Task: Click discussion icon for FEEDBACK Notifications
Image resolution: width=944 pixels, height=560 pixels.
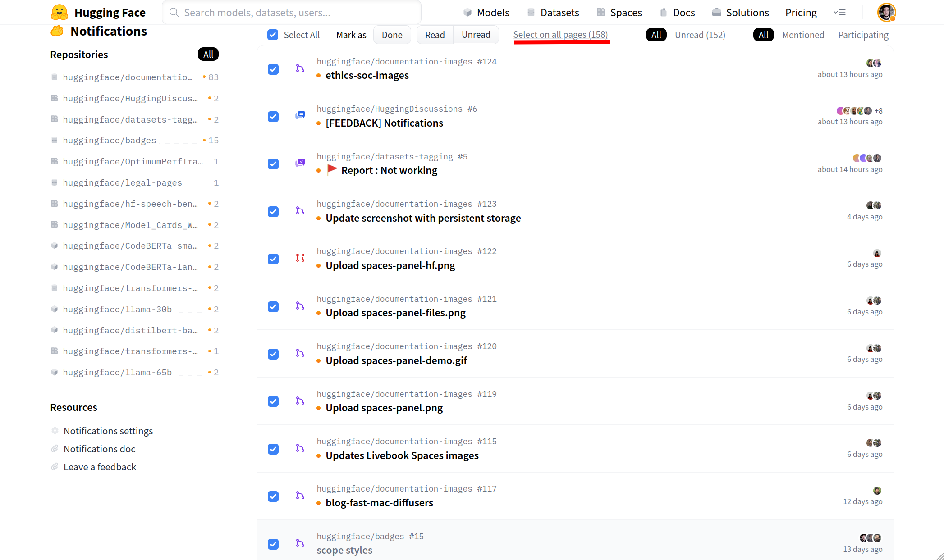Action: (300, 116)
